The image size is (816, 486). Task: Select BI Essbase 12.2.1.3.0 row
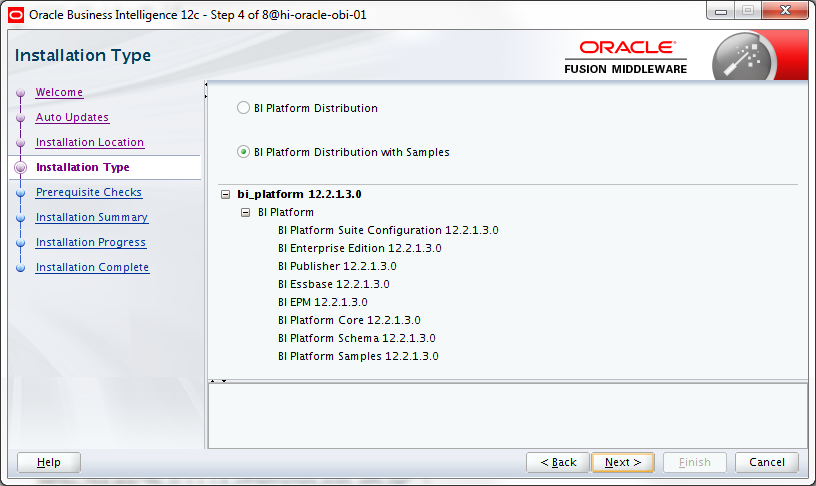[334, 284]
